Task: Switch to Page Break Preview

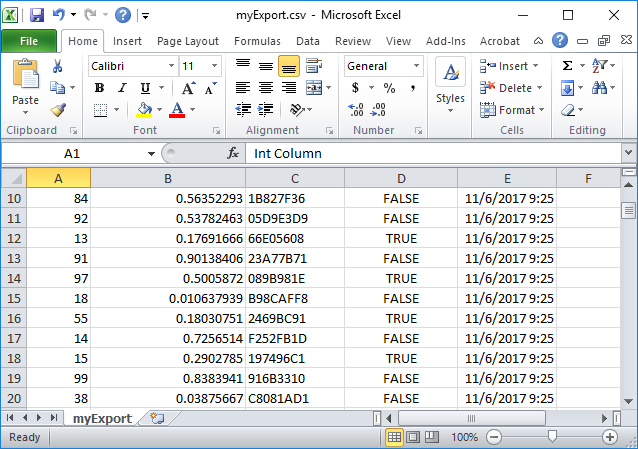Action: pyautogui.click(x=432, y=437)
